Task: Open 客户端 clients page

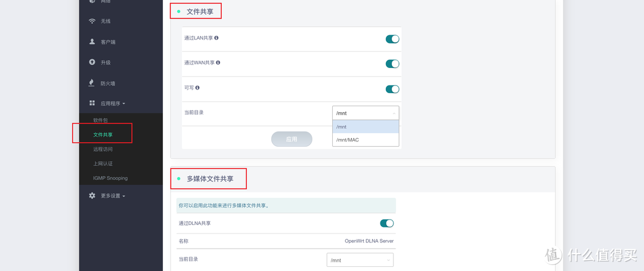Action: pos(108,42)
